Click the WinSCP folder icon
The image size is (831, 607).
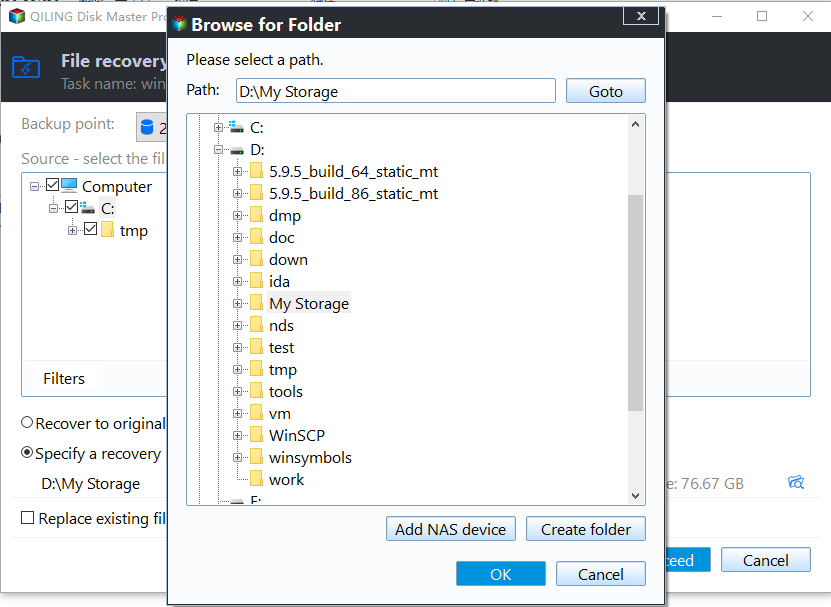pos(257,435)
